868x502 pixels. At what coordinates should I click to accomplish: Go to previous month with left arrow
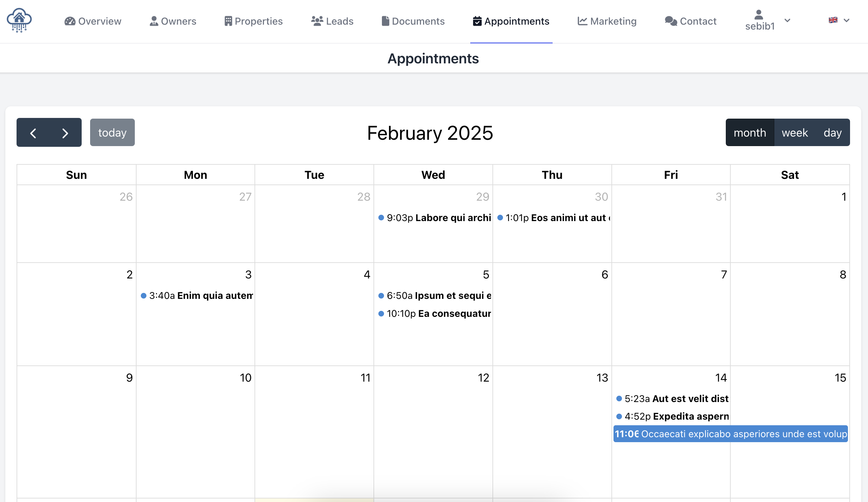pos(33,133)
